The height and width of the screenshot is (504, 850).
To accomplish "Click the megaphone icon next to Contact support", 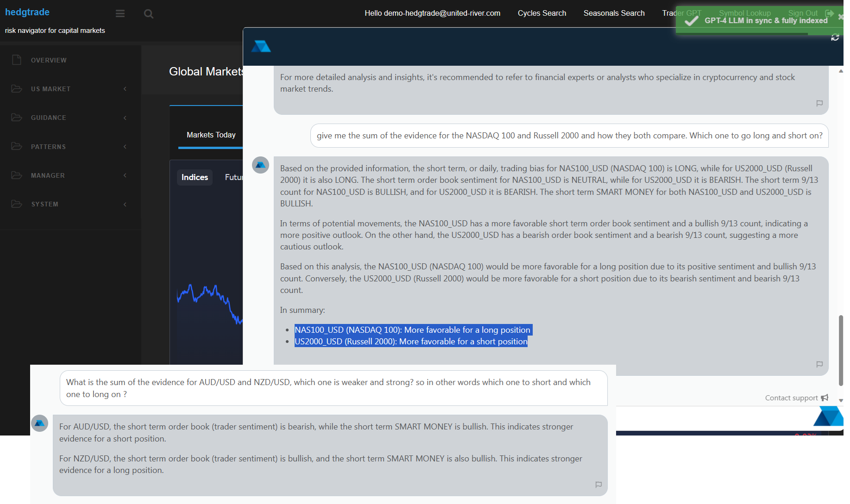I will [x=825, y=398].
